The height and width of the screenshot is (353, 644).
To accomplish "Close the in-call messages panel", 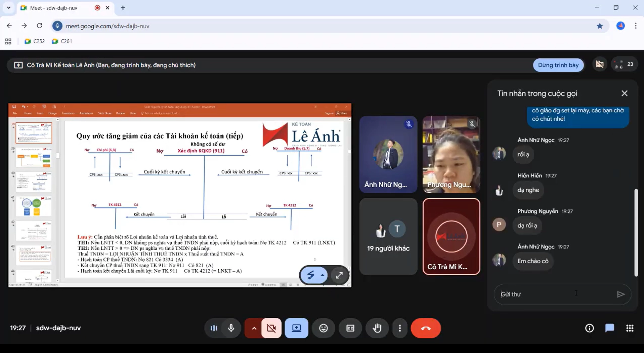I will (x=624, y=93).
